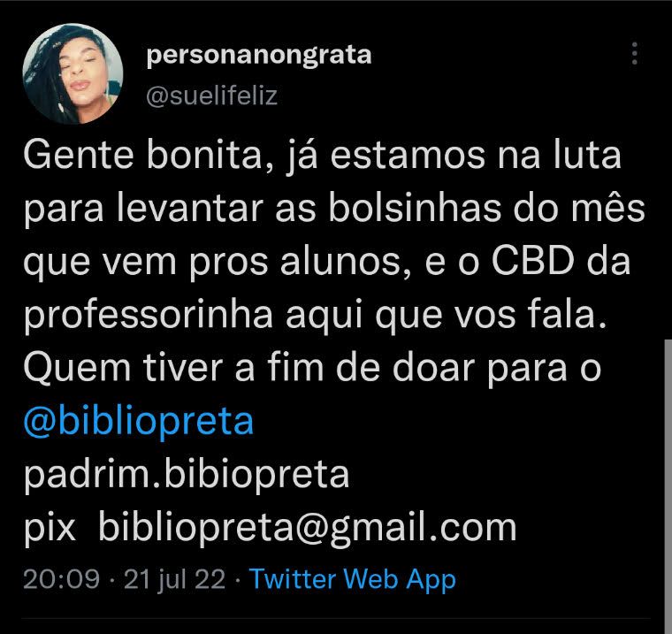This screenshot has width=672, height=634.
Task: Click the 20:09 timestamp
Action: [x=61, y=579]
